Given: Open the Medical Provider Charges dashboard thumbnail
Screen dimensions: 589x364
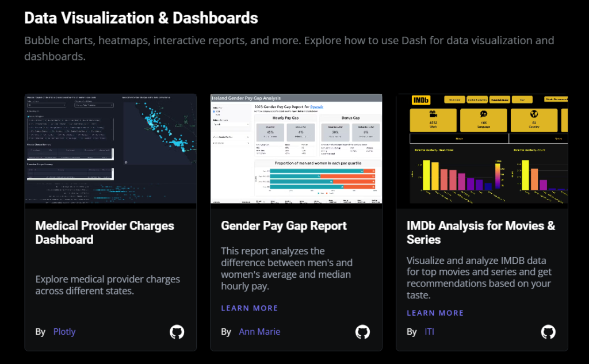Looking at the screenshot, I should [110, 148].
